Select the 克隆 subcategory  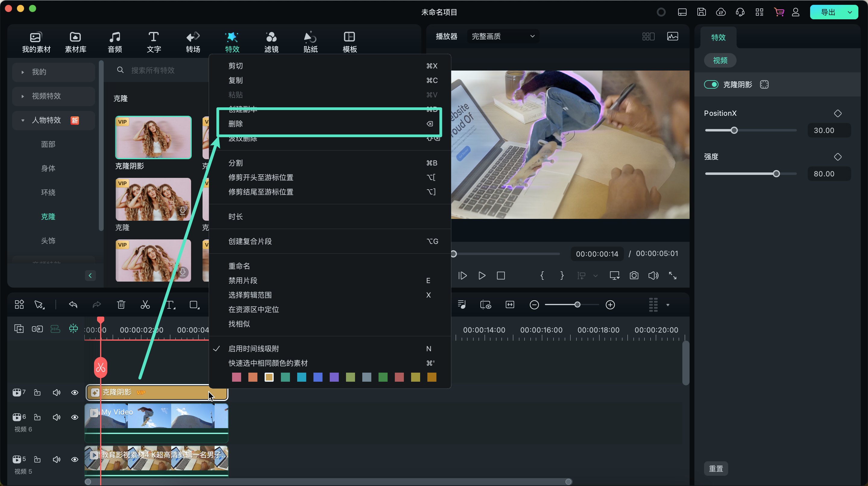48,216
